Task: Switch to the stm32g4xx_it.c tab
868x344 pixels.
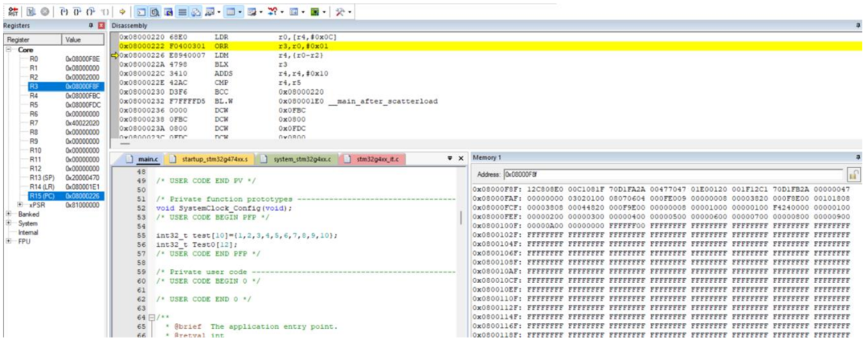Action: [x=373, y=159]
